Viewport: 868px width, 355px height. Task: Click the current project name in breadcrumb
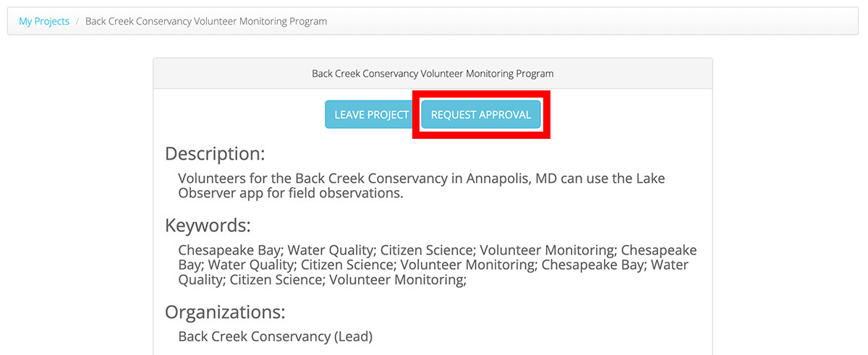206,22
